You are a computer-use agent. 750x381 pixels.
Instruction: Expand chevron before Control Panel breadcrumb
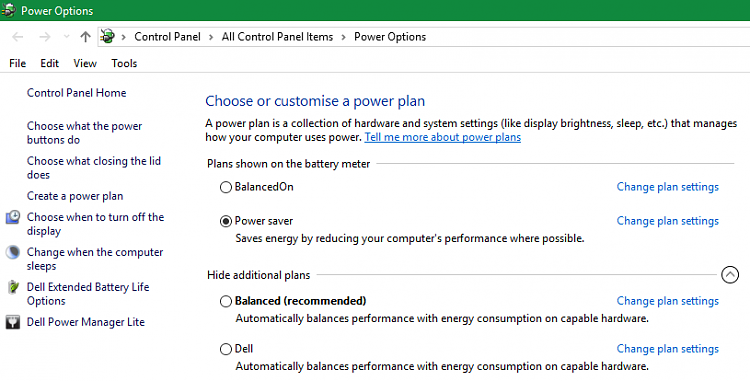click(x=123, y=37)
